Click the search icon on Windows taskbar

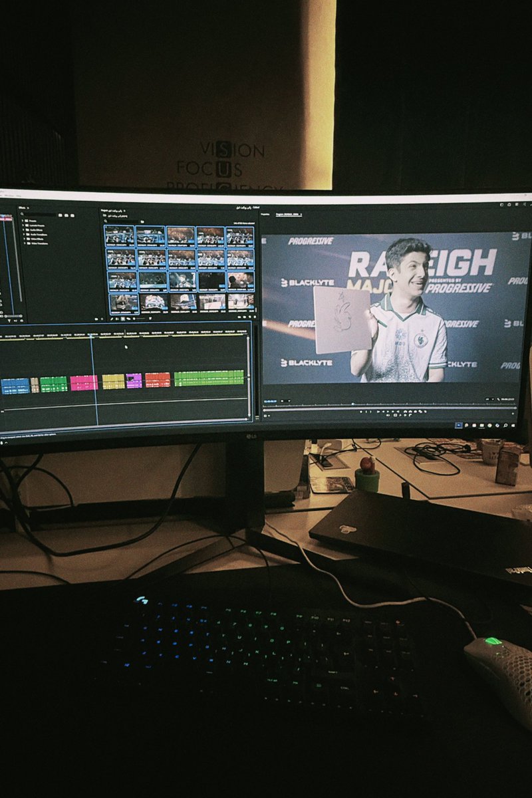[x=505, y=426]
